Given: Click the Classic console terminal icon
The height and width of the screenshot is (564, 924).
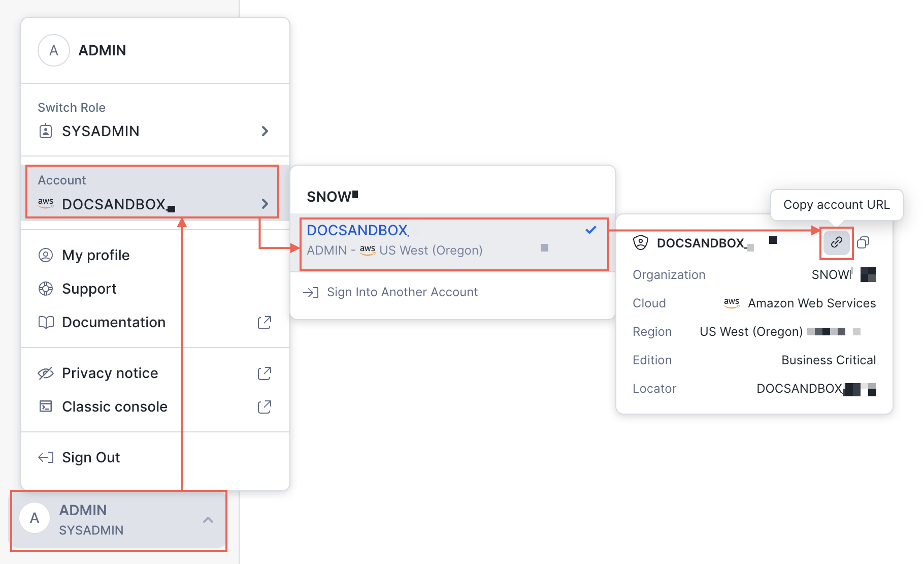Looking at the screenshot, I should (x=46, y=406).
